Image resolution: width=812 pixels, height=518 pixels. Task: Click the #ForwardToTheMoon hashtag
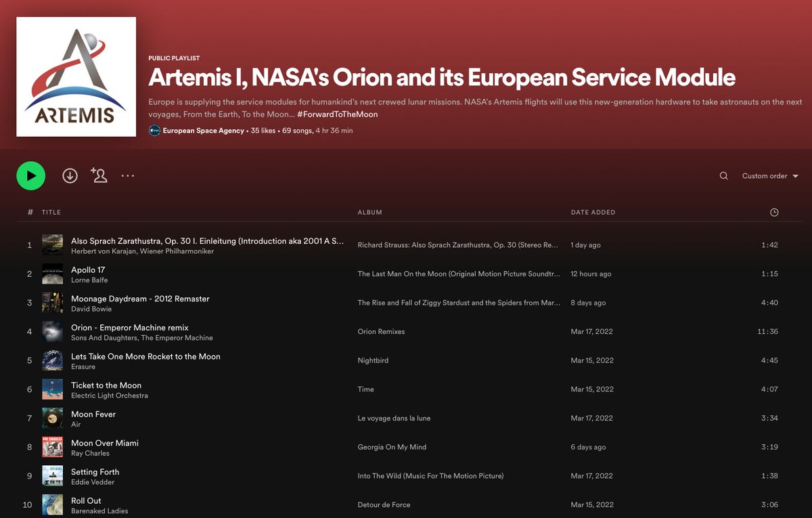337,114
